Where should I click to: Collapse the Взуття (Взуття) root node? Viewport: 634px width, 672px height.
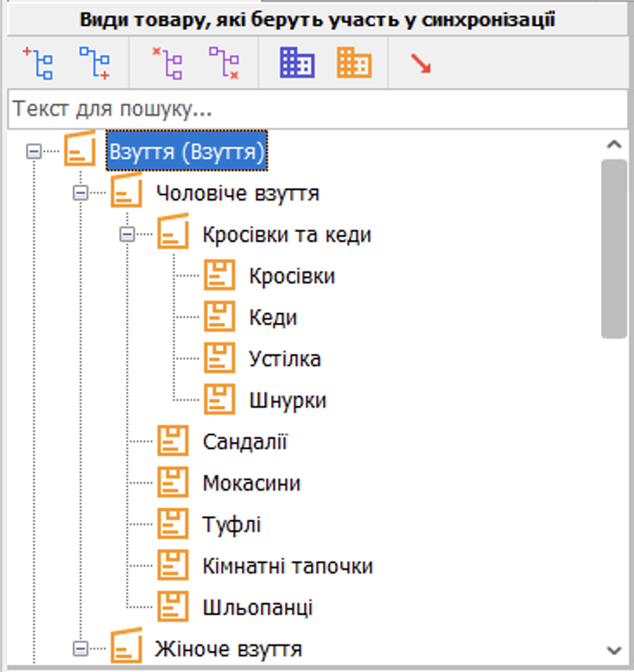point(34,151)
